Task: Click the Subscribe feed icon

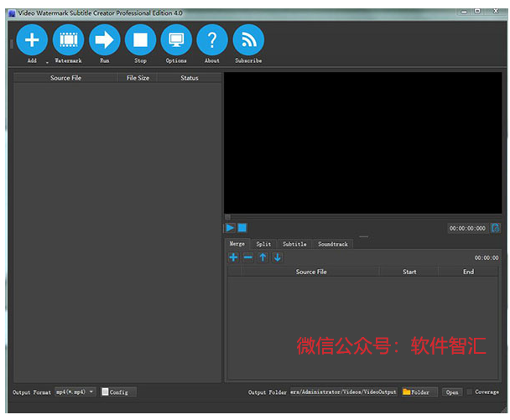Action: coord(248,40)
